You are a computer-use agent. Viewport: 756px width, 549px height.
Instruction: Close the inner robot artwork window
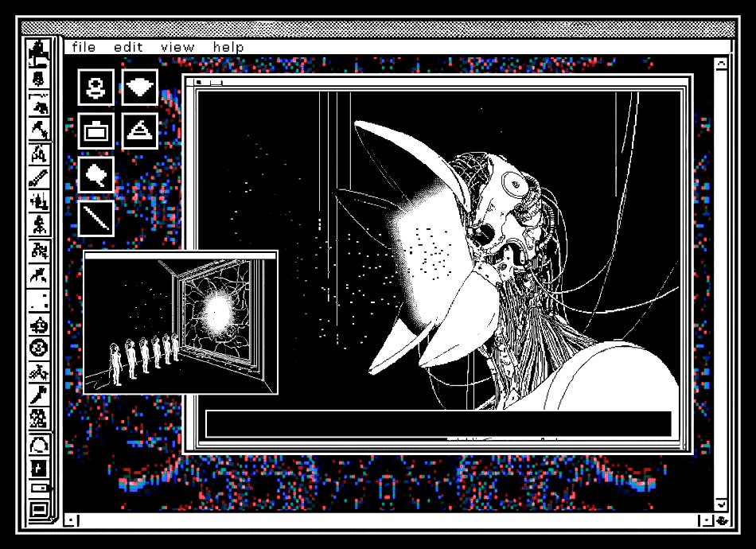coord(199,83)
